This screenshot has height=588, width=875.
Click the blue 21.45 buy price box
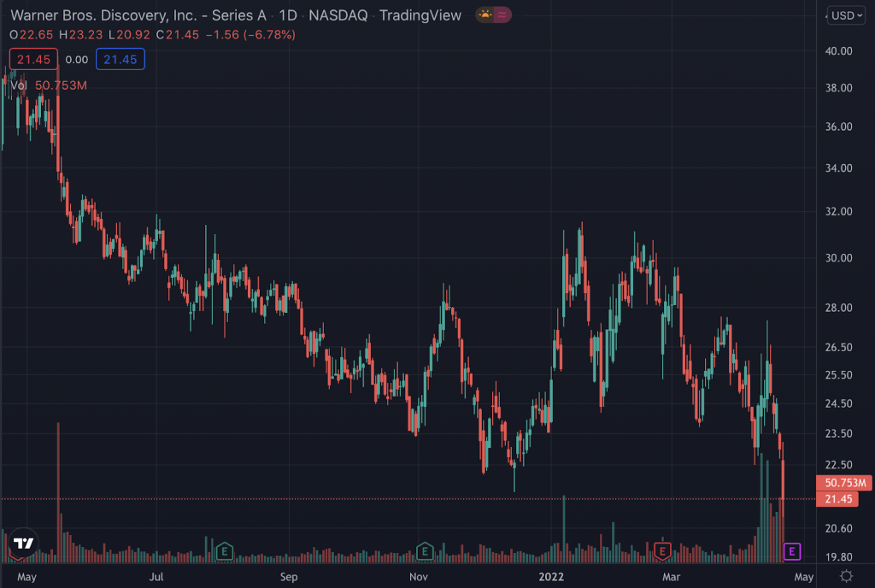pos(120,60)
